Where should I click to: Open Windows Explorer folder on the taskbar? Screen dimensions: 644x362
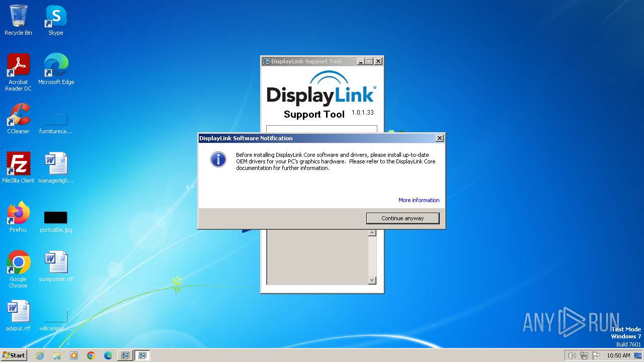(x=57, y=355)
